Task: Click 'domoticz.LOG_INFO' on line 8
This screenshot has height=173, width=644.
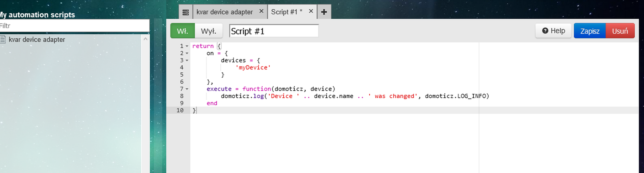Action: tap(455, 96)
